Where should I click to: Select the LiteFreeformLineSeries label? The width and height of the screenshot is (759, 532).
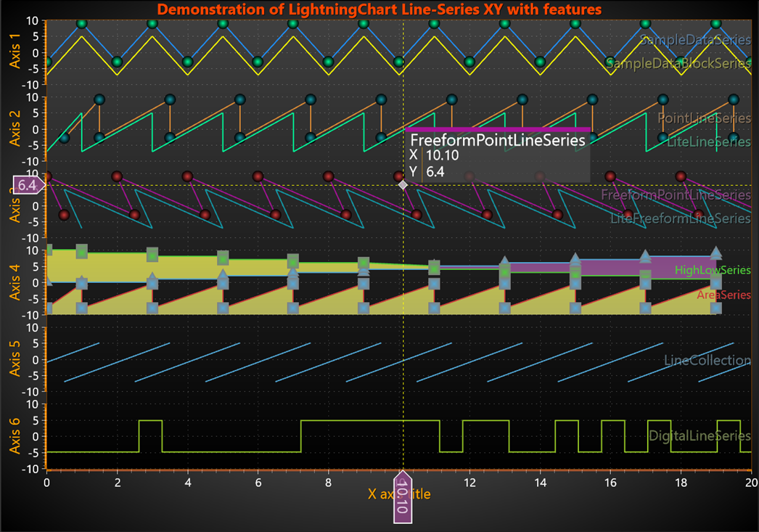(681, 218)
